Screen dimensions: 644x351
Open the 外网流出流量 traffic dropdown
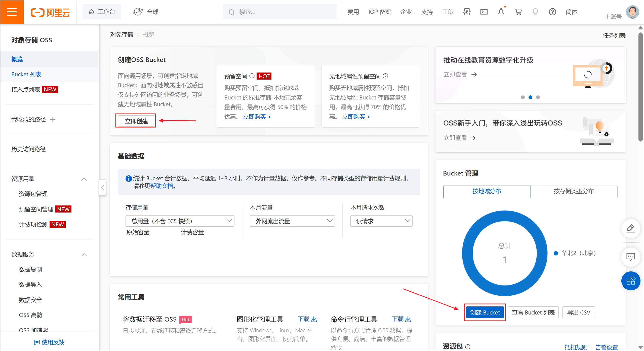[x=292, y=221]
